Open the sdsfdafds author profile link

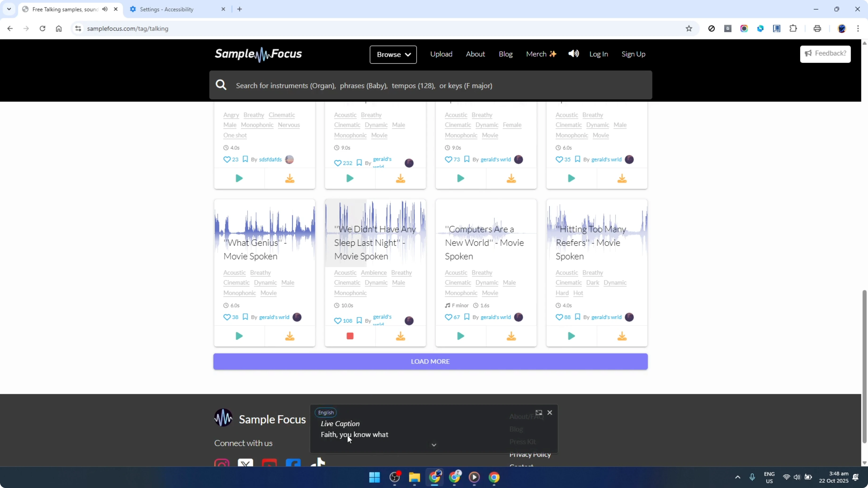[270, 160]
